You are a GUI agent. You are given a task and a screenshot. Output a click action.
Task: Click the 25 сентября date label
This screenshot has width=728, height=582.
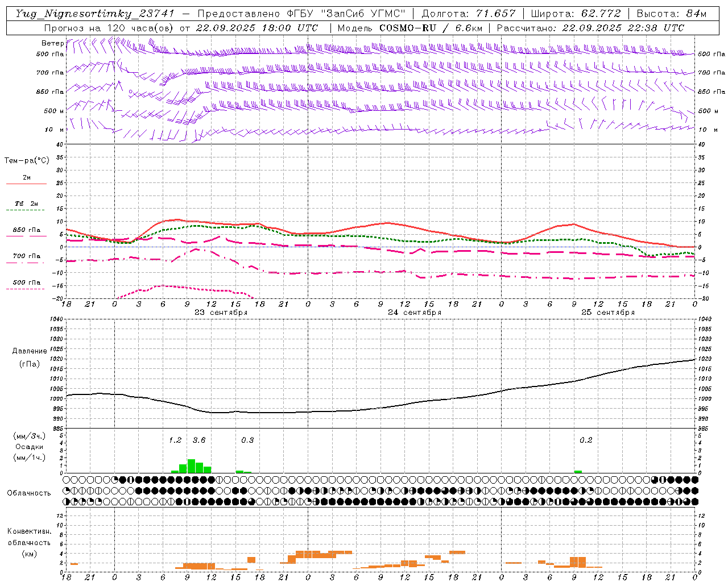click(x=608, y=313)
